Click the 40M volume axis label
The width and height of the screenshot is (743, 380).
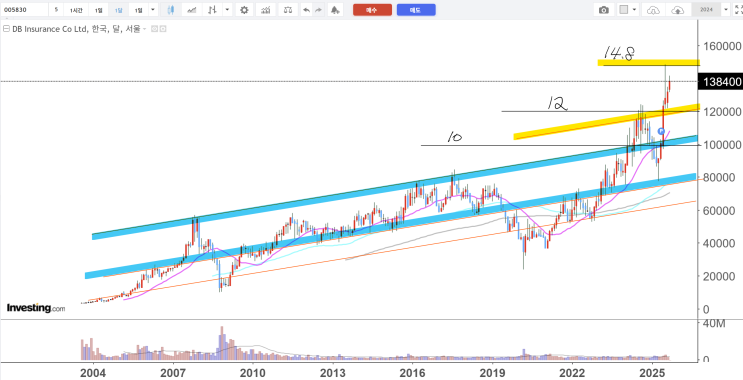(714, 324)
